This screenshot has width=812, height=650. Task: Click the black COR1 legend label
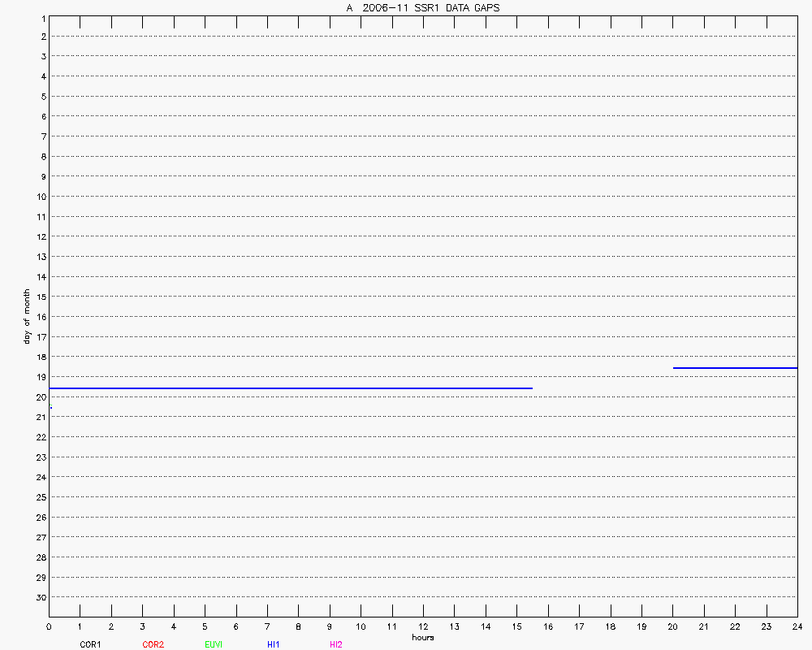89,644
